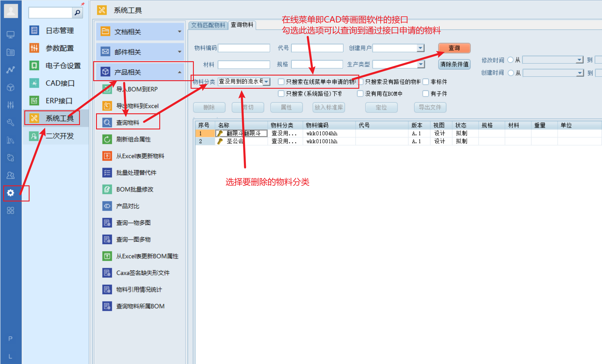This screenshot has width=602, height=364.
Task: Open 导出物料到Excel menu item
Action: (131, 106)
